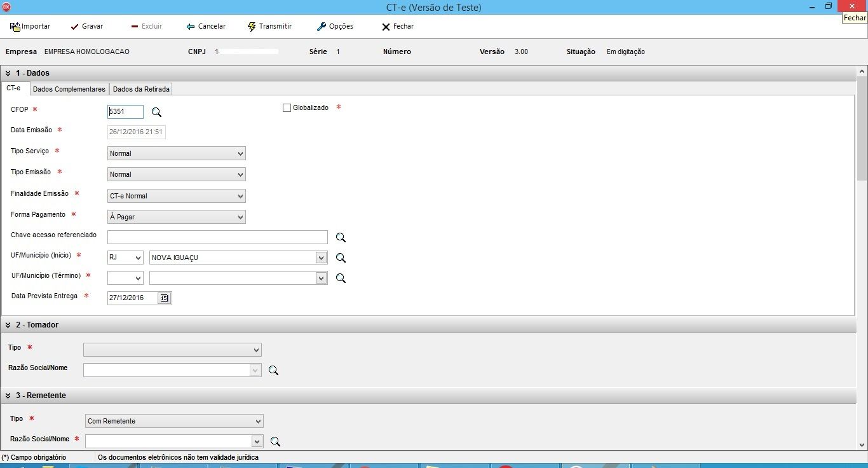Search Tomador Razão Social with magnifier
Screen dimensions: 868x468
[273, 370]
